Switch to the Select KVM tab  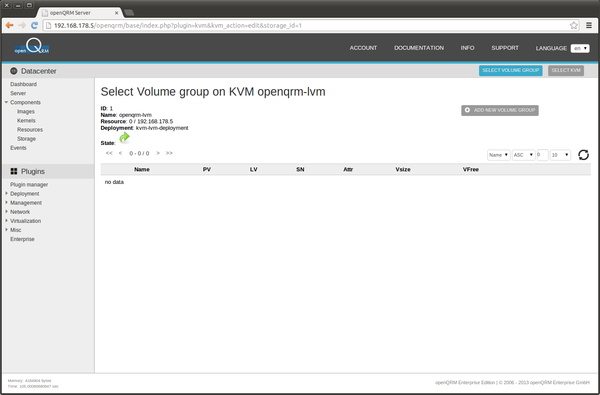click(x=566, y=70)
